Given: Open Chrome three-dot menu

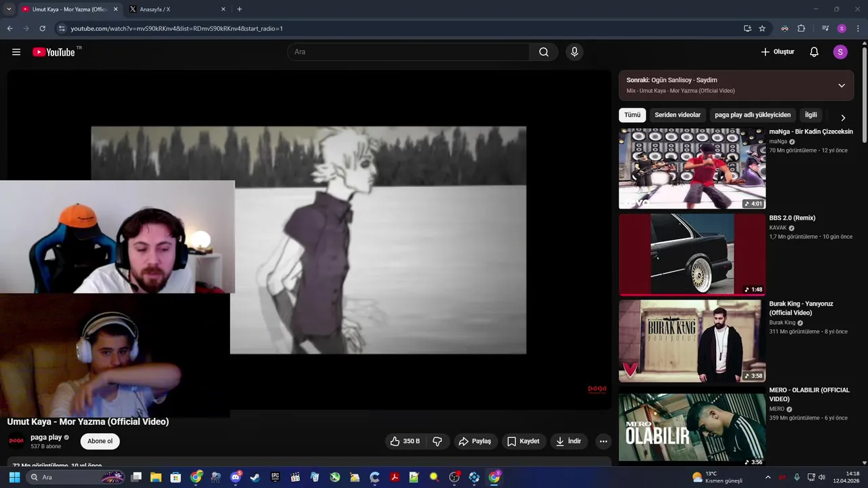Looking at the screenshot, I should 858,28.
